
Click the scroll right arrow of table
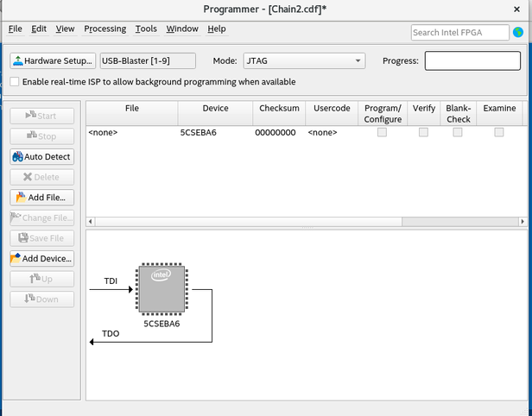point(522,222)
